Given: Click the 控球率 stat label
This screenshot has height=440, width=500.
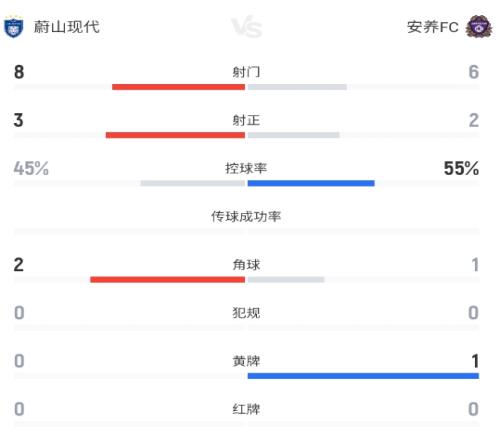Looking at the screenshot, I should (246, 168).
